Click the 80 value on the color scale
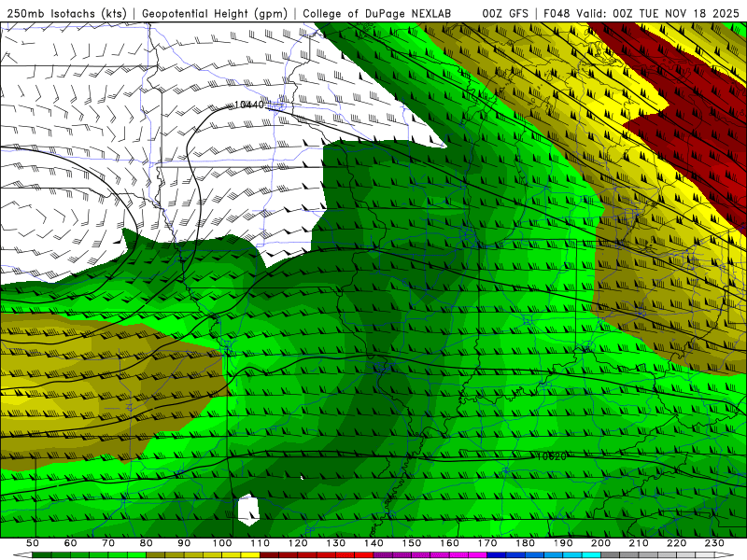Viewport: 747px width, 560px height. point(146,543)
